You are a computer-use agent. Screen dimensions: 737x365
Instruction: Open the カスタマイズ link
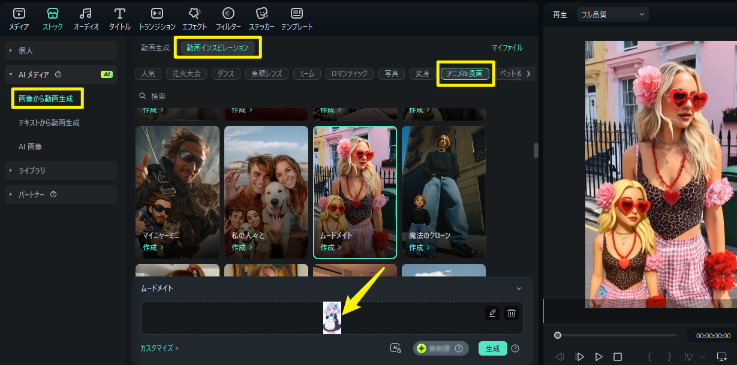(159, 349)
